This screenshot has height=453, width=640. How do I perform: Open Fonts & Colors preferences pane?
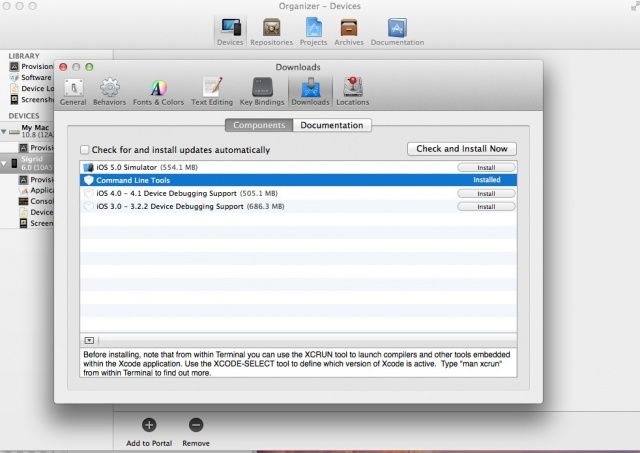(x=158, y=92)
